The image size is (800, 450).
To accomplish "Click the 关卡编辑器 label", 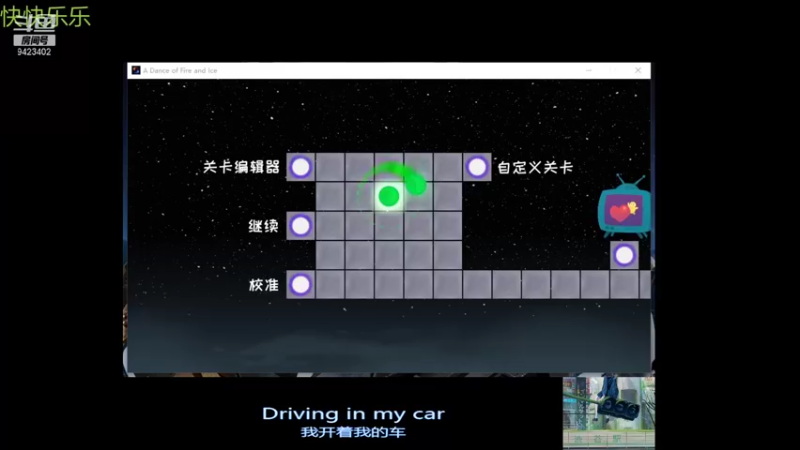I will click(241, 167).
